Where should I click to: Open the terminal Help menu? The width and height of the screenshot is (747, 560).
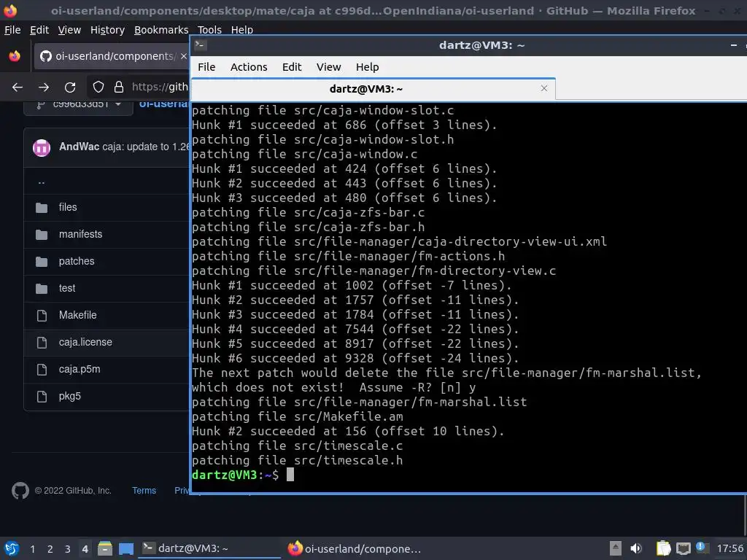click(368, 67)
